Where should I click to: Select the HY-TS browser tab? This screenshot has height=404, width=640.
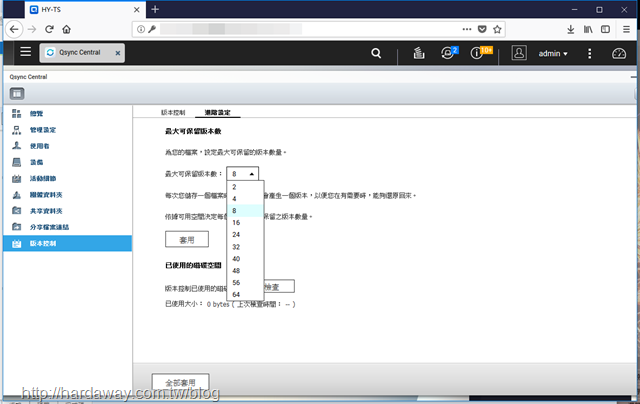[x=84, y=9]
